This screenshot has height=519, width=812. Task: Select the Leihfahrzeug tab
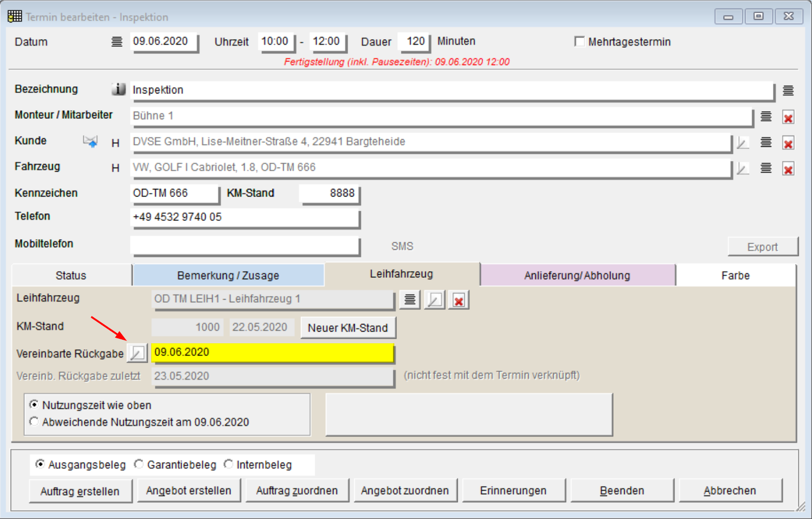pyautogui.click(x=401, y=274)
